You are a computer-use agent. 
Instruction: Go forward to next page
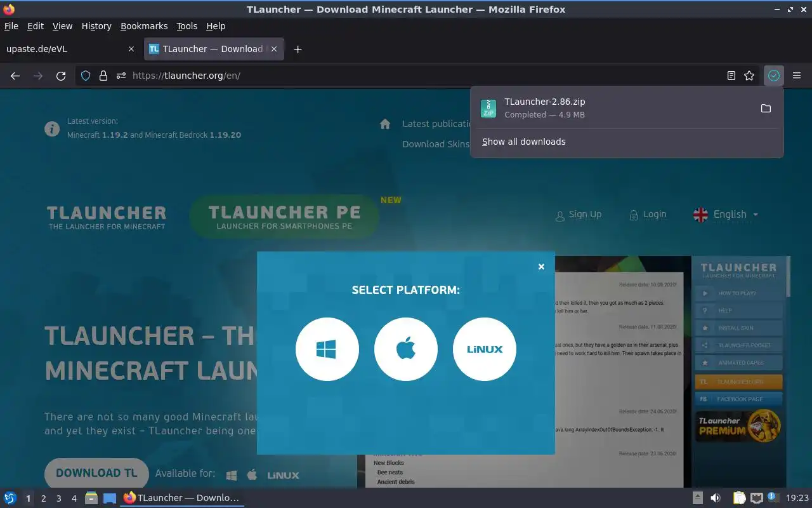point(38,76)
